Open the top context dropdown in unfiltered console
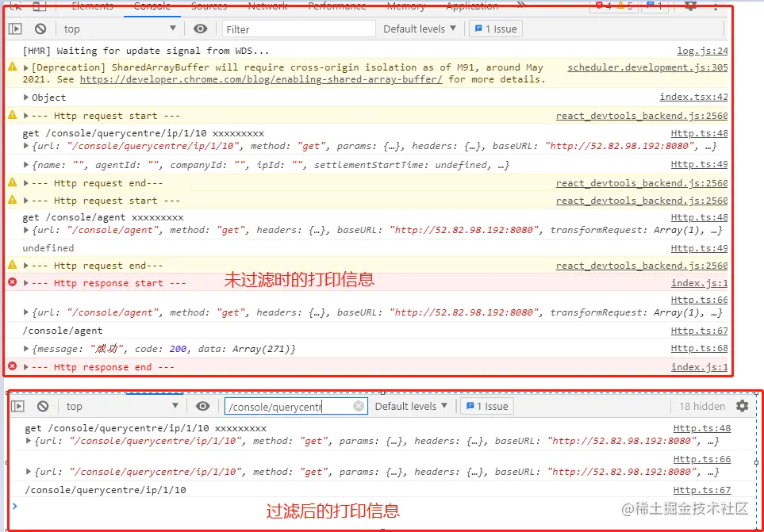 (119, 29)
